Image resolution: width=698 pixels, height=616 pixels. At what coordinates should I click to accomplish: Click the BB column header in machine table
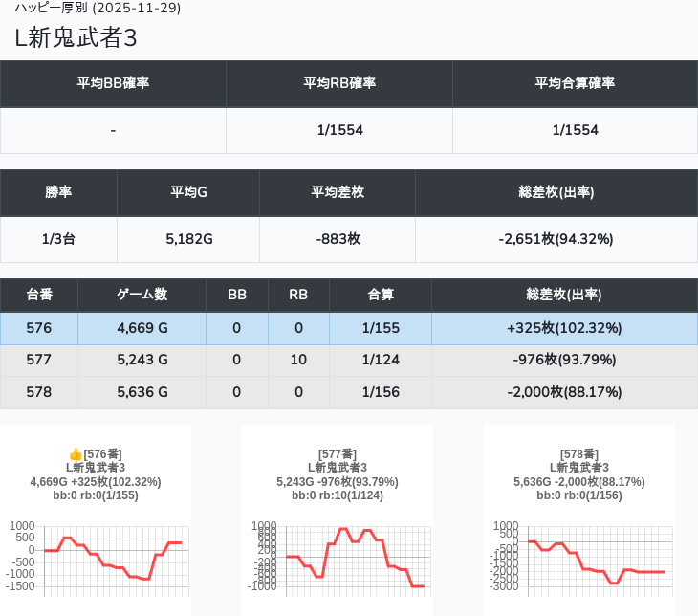[x=236, y=295]
